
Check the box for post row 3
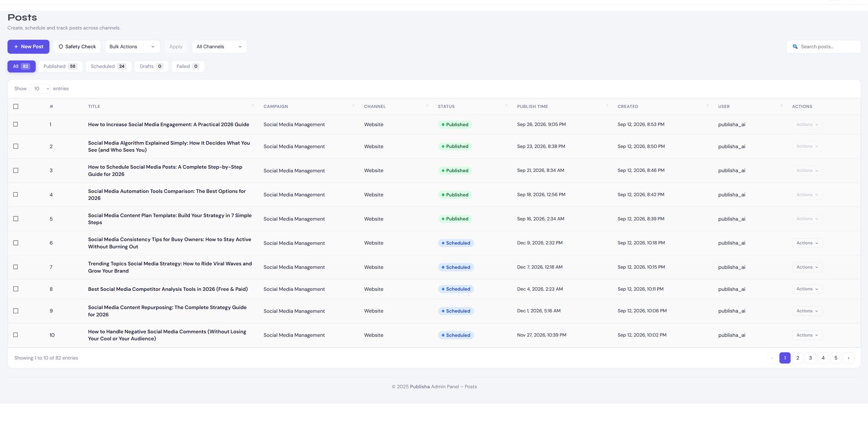pyautogui.click(x=16, y=171)
